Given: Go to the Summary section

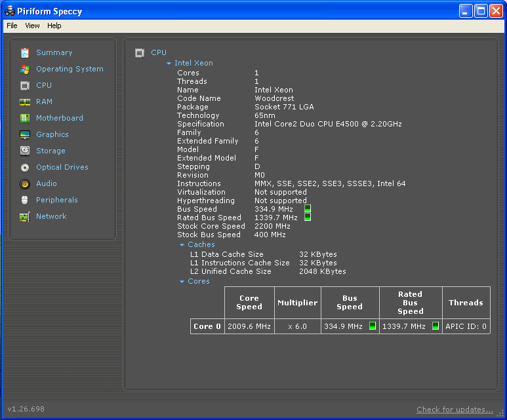Looking at the screenshot, I should pos(54,52).
